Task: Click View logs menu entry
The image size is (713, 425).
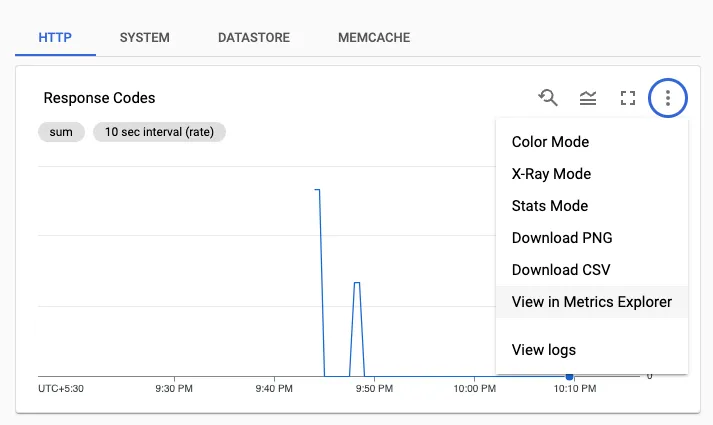Action: click(x=544, y=350)
